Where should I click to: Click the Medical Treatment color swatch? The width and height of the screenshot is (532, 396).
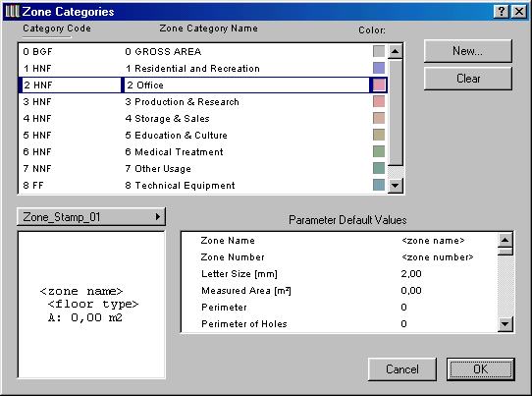[379, 151]
